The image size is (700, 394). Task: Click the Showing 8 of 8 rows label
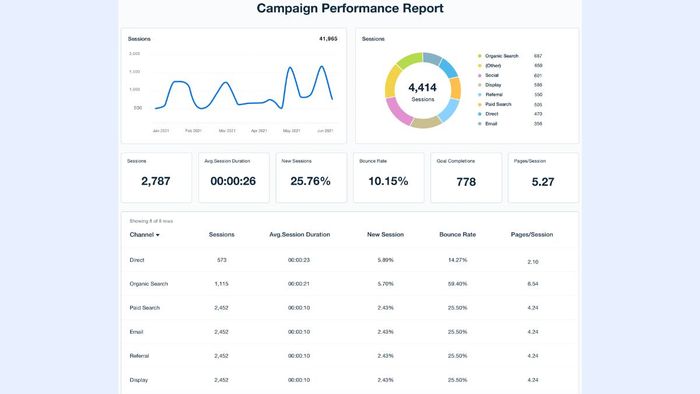[x=151, y=221]
